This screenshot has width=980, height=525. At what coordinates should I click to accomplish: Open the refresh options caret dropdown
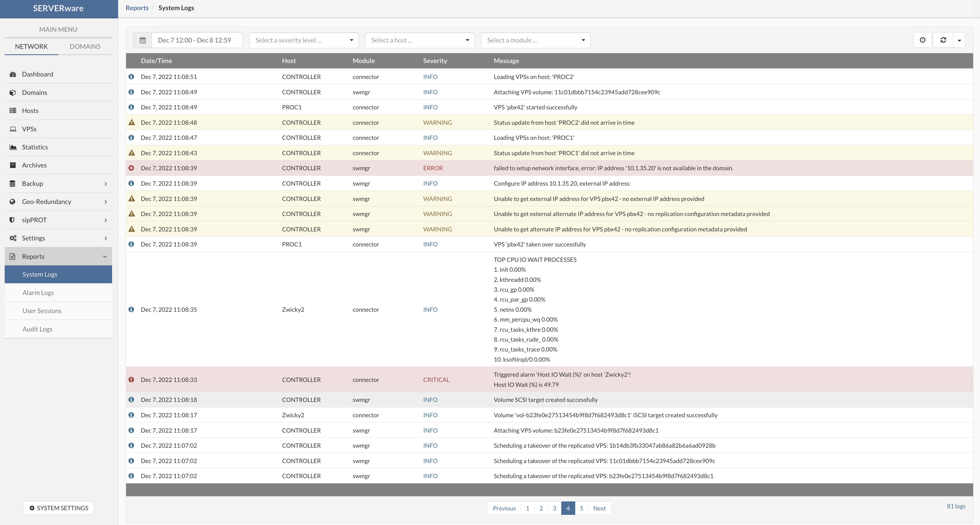(x=959, y=40)
